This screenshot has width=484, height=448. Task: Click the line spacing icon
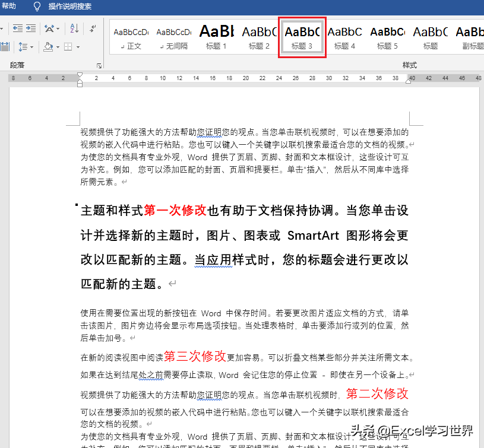[x=23, y=47]
